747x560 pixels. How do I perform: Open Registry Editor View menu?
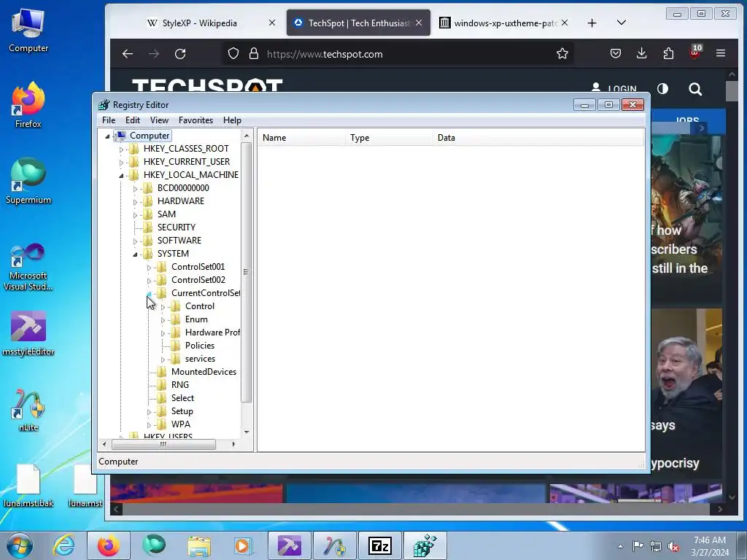pos(159,120)
